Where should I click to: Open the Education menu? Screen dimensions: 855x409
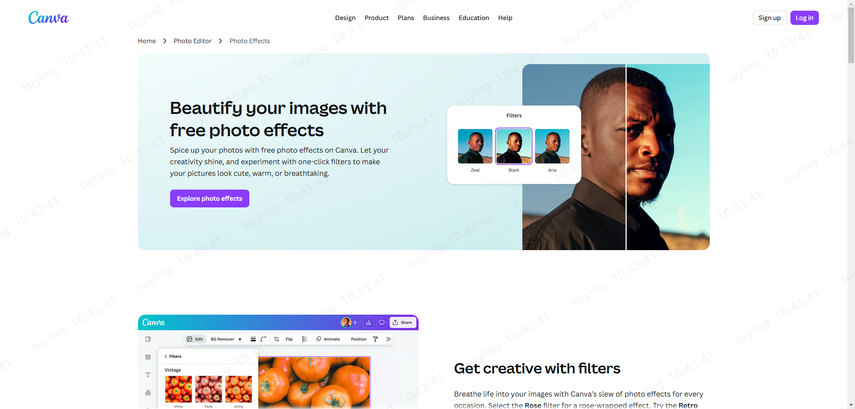click(474, 18)
